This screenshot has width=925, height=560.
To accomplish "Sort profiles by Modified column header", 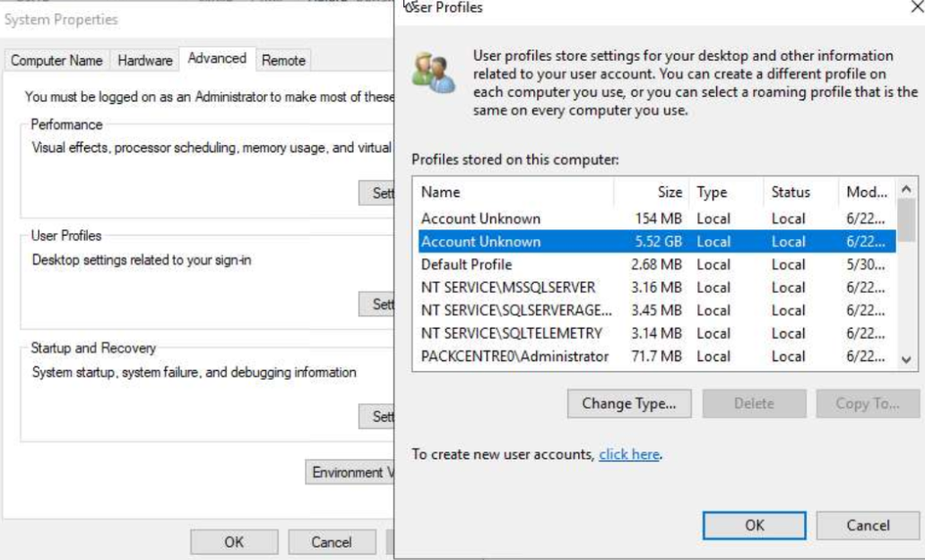I will 867,192.
